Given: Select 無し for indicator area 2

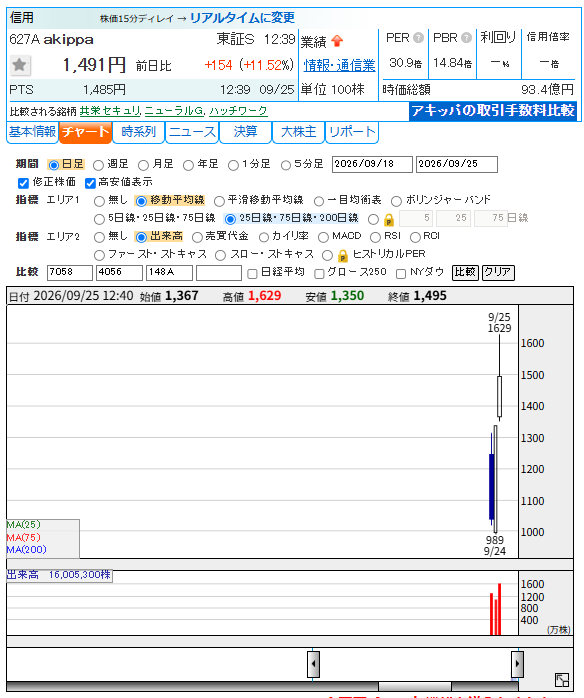Looking at the screenshot, I should coord(99,237).
